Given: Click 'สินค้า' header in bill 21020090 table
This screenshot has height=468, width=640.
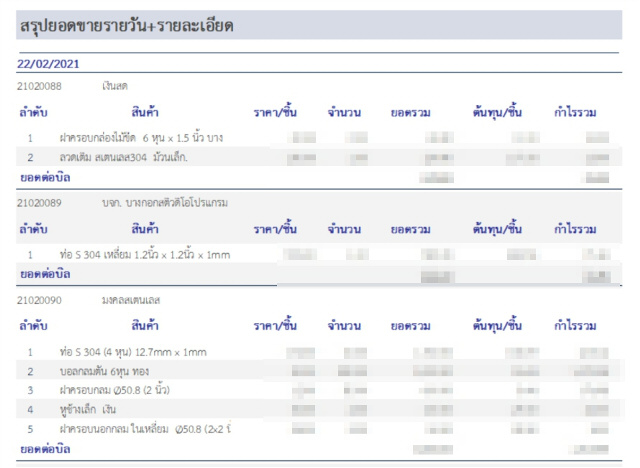Looking at the screenshot, I should pos(145,326).
